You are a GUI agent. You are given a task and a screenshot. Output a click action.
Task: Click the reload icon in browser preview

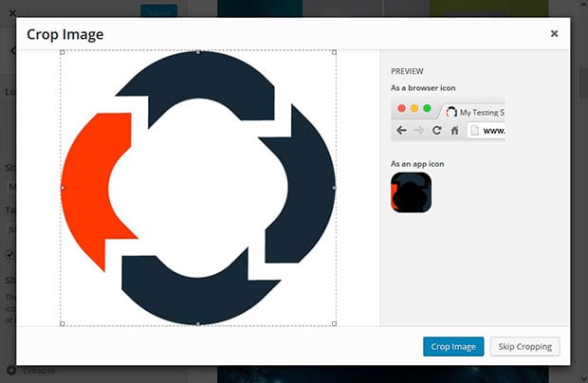[436, 131]
